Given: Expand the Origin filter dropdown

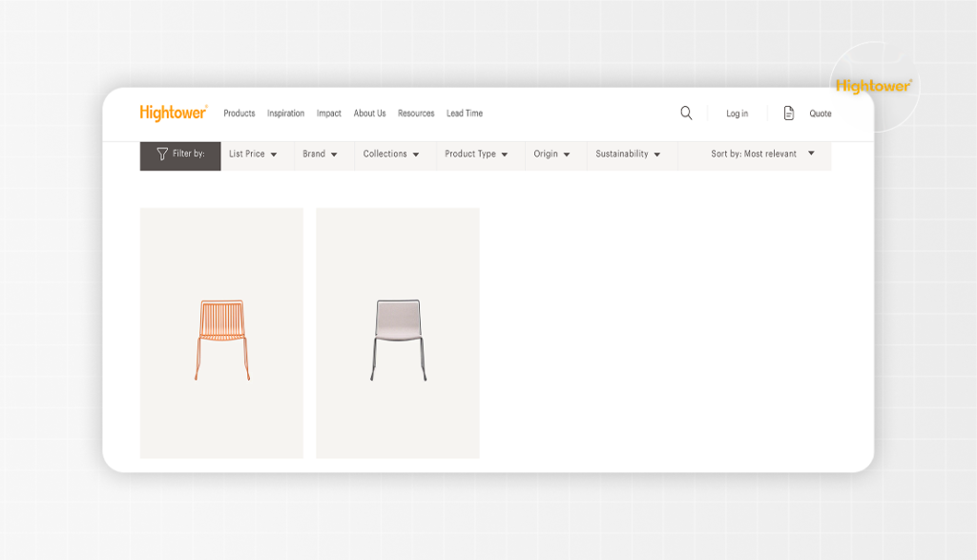Looking at the screenshot, I should coord(551,154).
